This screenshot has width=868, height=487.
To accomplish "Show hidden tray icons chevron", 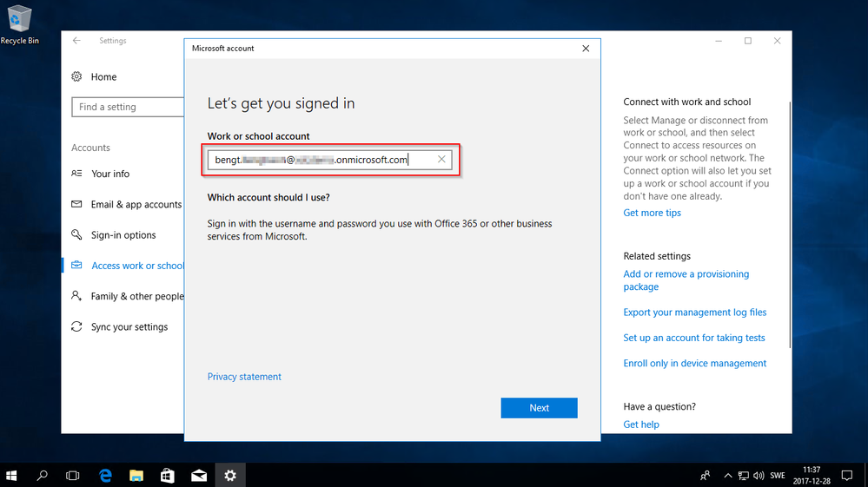I will pyautogui.click(x=727, y=476).
